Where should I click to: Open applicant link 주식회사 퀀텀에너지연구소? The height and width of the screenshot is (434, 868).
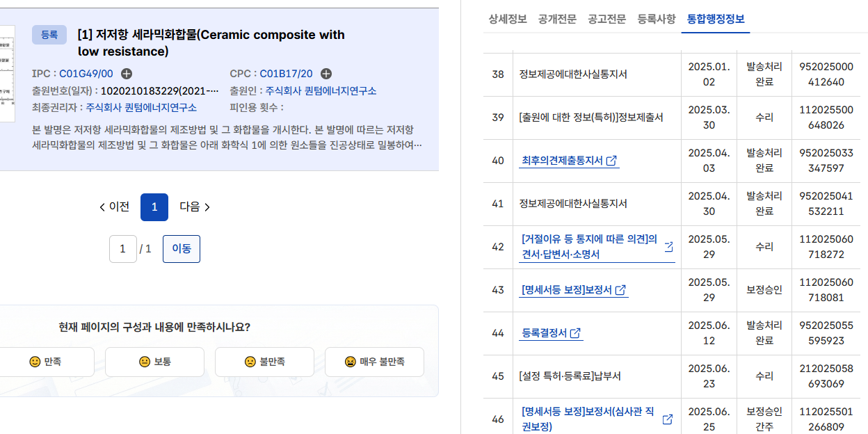321,91
